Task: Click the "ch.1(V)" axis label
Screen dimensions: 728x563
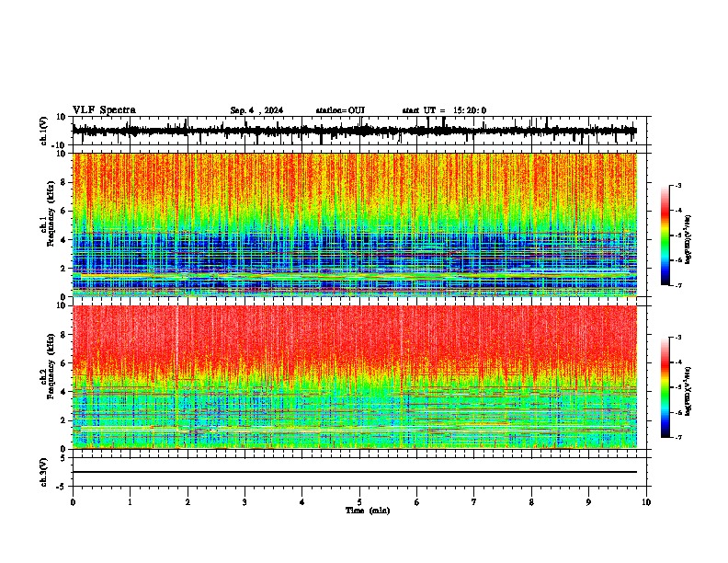Action: (x=44, y=131)
